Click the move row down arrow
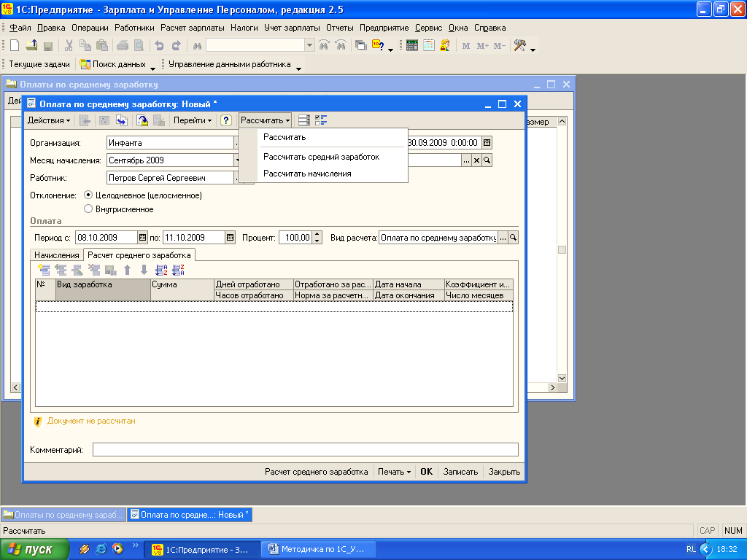Image resolution: width=747 pixels, height=560 pixels. coord(144,270)
